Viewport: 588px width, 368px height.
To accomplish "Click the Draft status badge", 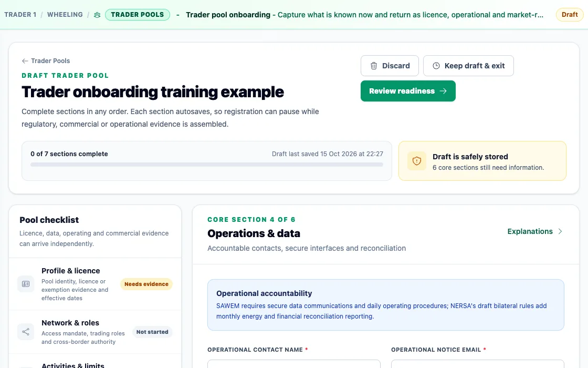I will click(x=570, y=15).
